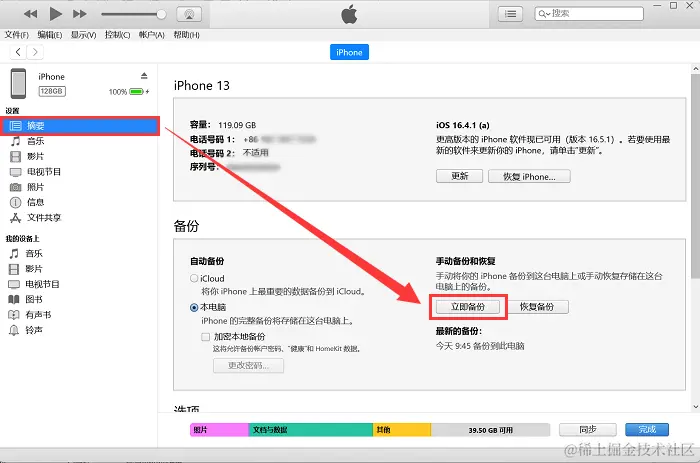Click the pink 照片 storage bar segment

pos(219,430)
